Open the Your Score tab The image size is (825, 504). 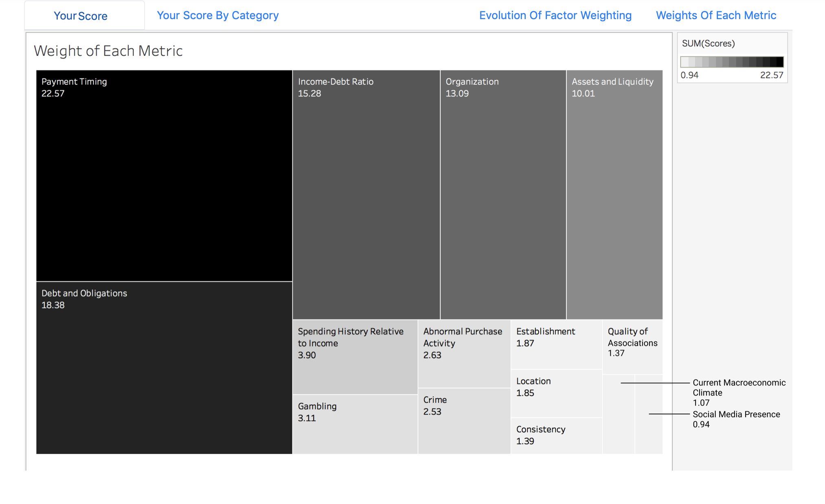click(81, 16)
